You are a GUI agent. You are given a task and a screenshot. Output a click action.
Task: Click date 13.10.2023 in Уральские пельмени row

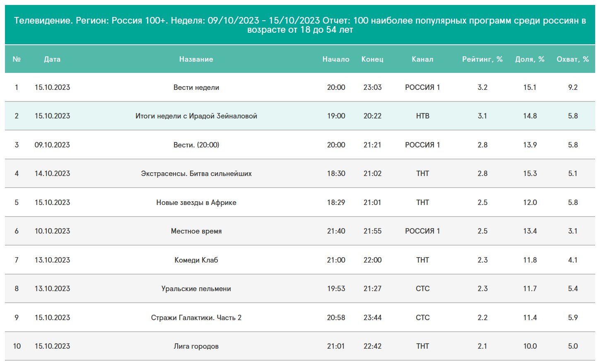point(52,289)
